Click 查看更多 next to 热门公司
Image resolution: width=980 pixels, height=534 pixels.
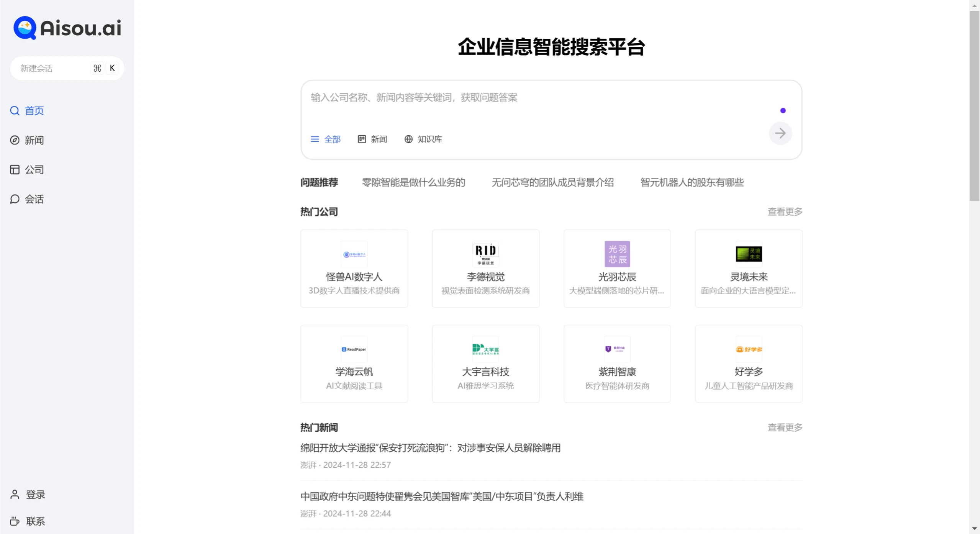[x=785, y=212]
